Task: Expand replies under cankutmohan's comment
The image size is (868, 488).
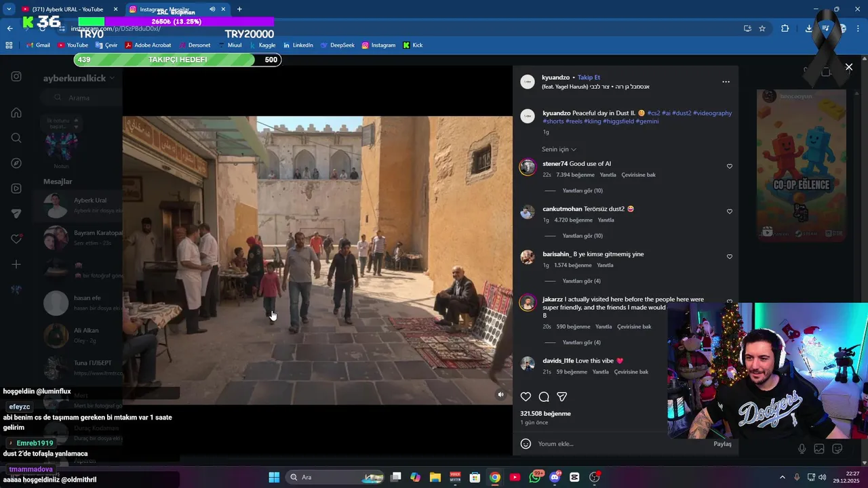Action: point(583,236)
